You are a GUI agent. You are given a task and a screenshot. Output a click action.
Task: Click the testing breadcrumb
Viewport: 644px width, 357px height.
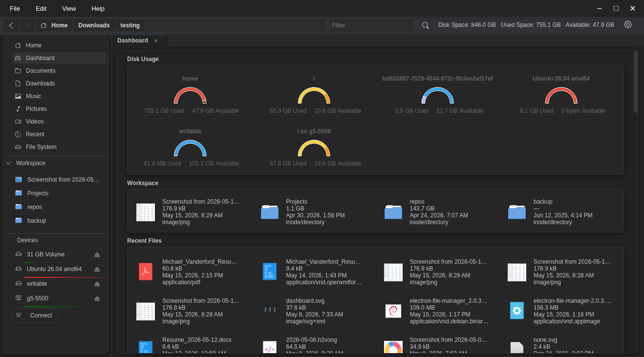pyautogui.click(x=130, y=25)
